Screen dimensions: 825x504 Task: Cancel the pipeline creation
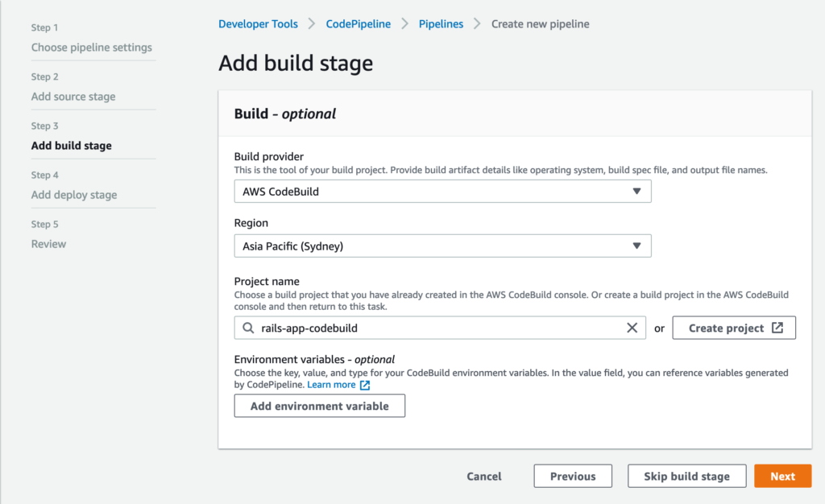[x=484, y=476]
